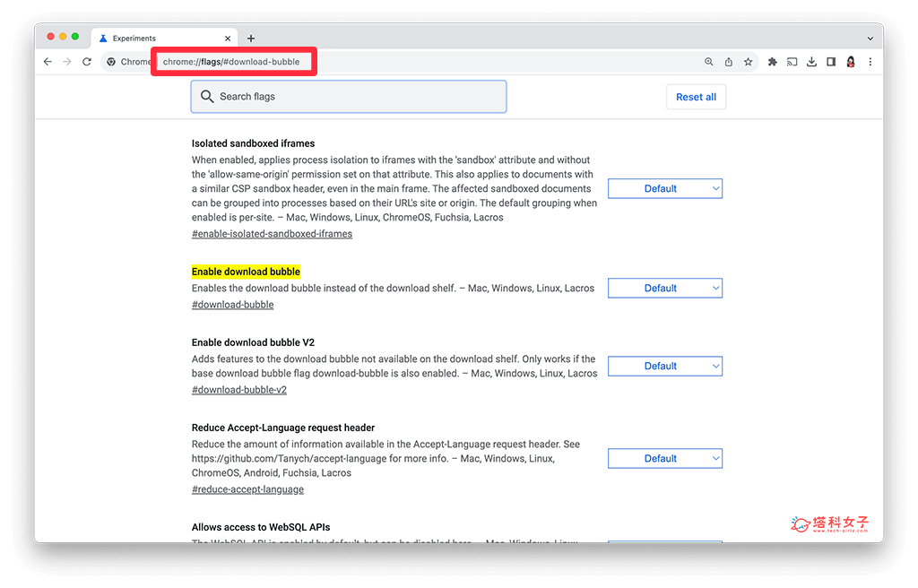Expand Reduce Accept-Language request header dropdown
The height and width of the screenshot is (588, 918).
(x=664, y=458)
